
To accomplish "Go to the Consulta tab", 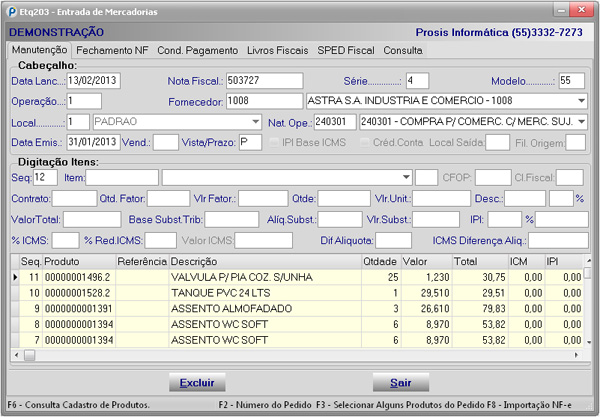I will [x=403, y=50].
